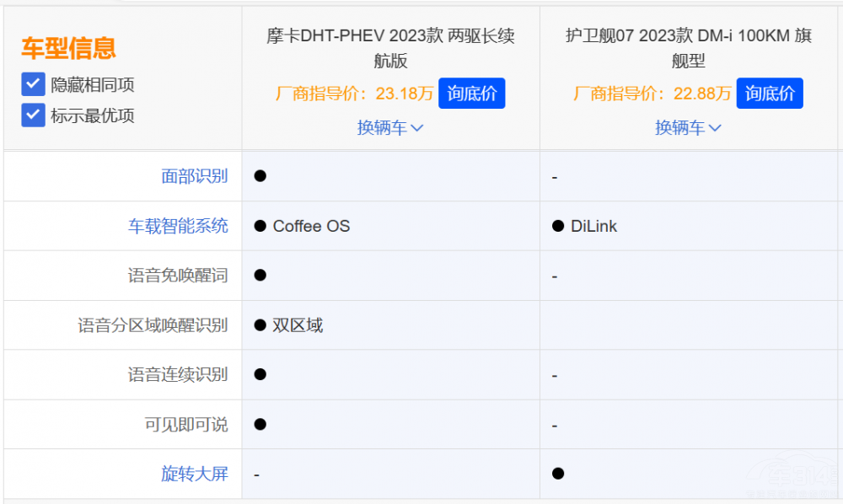Click the 旋转大屏 dot for 护卫舰07
Screen dimensions: 843x504
[x=558, y=474]
